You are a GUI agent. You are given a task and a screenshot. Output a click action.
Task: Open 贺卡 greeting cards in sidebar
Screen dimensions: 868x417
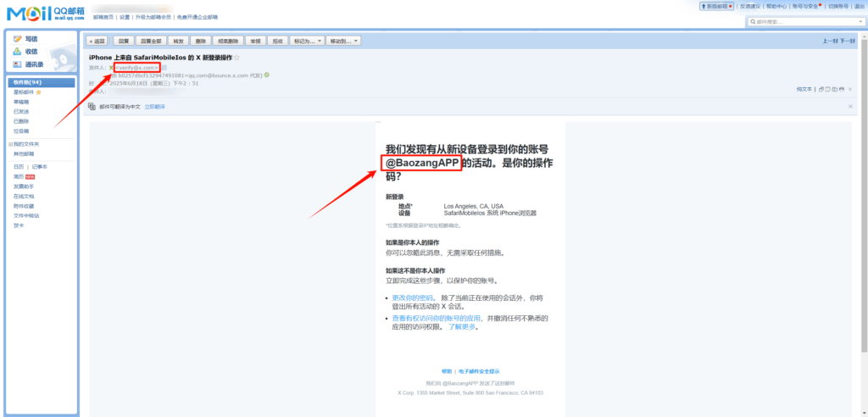[19, 225]
